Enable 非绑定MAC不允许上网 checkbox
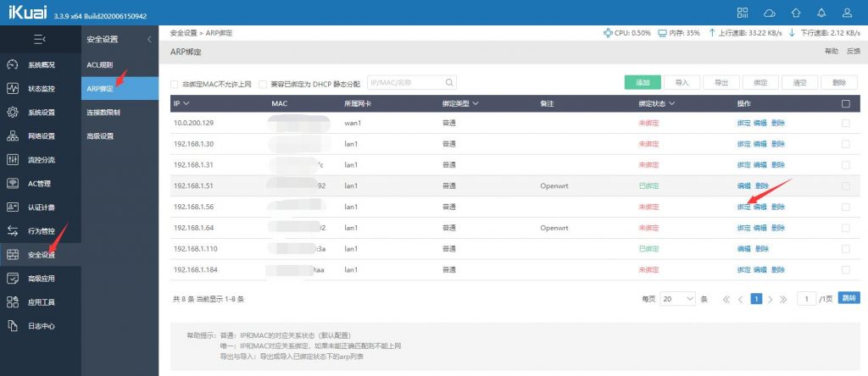Viewport: 868px width, 376px height. pyautogui.click(x=175, y=85)
